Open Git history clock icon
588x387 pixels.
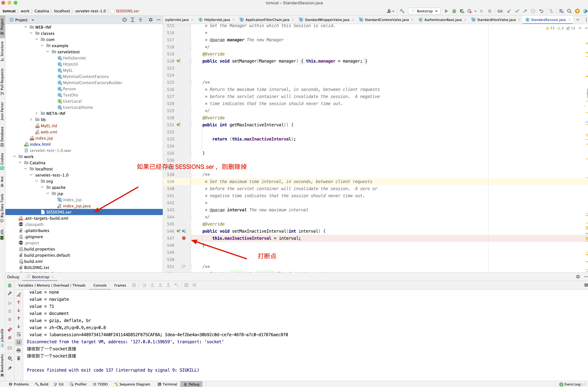point(533,11)
